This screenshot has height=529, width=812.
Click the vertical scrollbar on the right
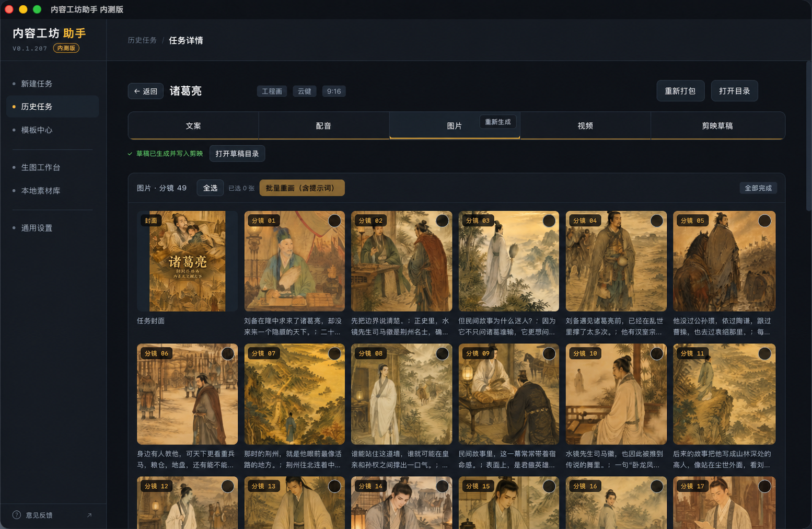coord(808,136)
